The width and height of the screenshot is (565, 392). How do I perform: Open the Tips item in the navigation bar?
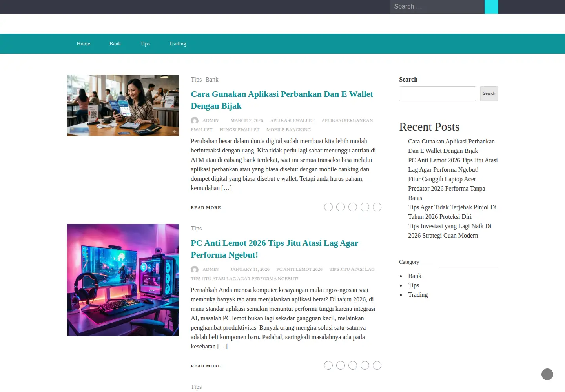click(x=145, y=44)
